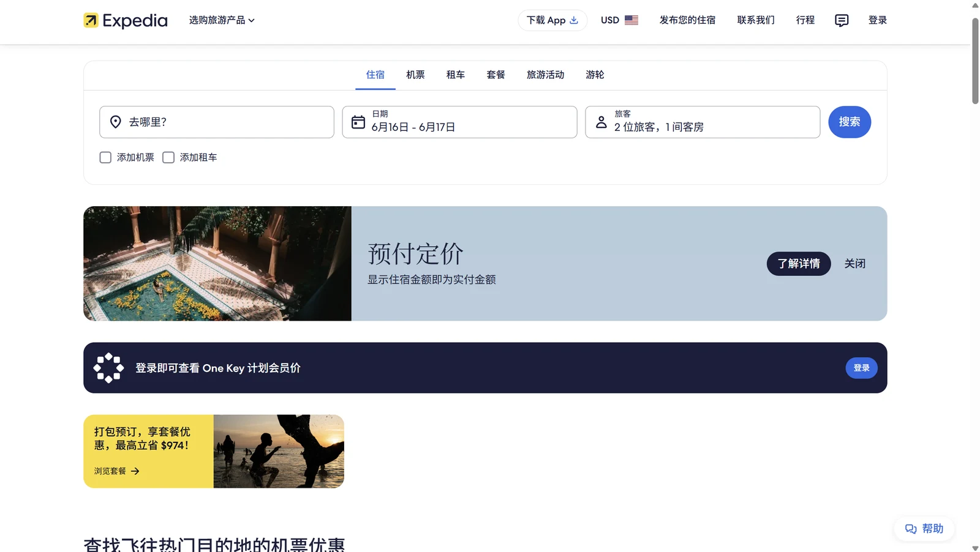This screenshot has height=552, width=980.
Task: Click the traveler person icon
Action: click(x=601, y=122)
